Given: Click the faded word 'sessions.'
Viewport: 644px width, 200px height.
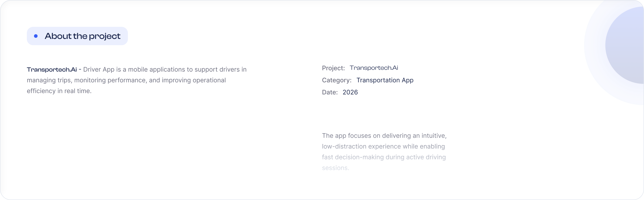Looking at the screenshot, I should 335,168.
